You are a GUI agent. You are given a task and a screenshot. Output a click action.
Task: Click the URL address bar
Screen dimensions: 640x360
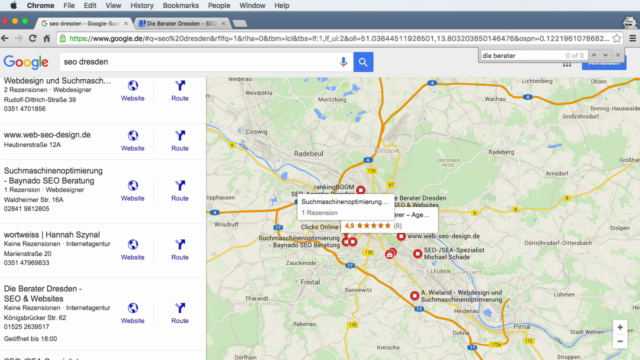[340, 38]
